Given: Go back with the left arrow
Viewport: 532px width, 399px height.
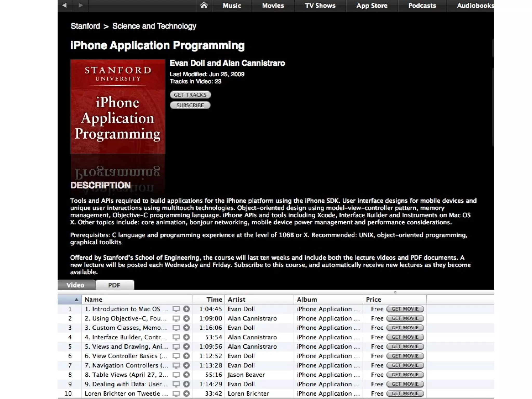Looking at the screenshot, I should (x=65, y=5).
